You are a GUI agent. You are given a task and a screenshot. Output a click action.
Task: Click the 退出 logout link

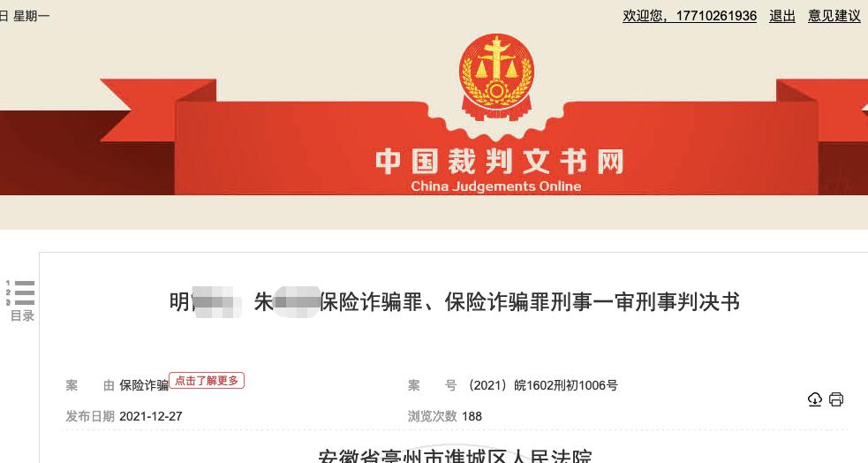tap(782, 16)
